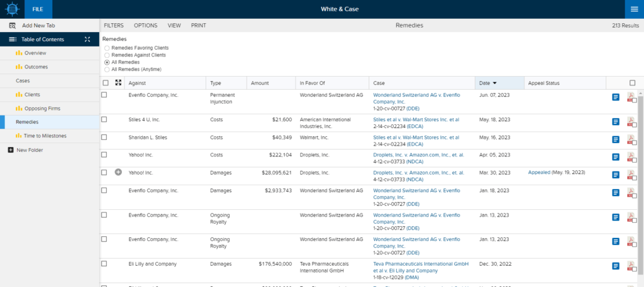Click the New Folder plus icon
Viewport: 644px width, 287px height.
11,150
